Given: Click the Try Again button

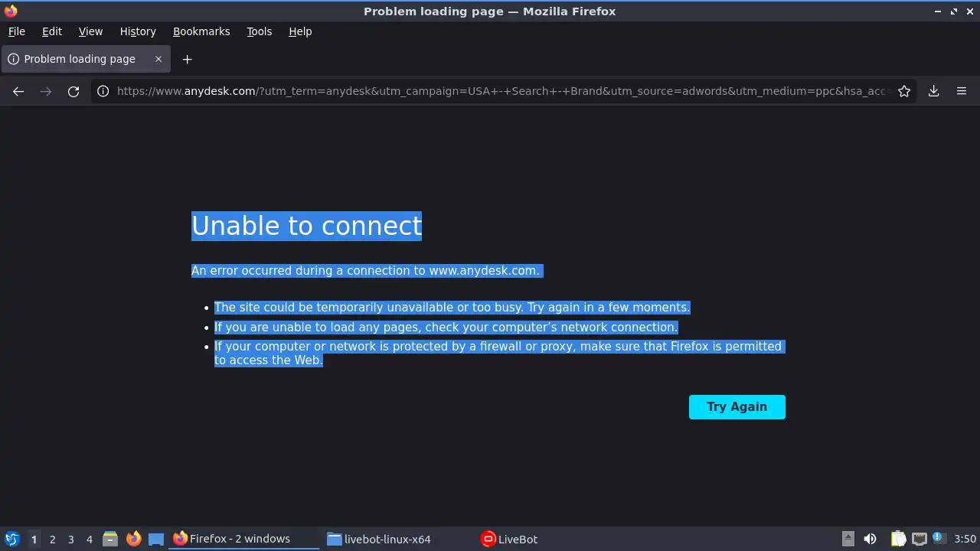Looking at the screenshot, I should click(x=737, y=407).
